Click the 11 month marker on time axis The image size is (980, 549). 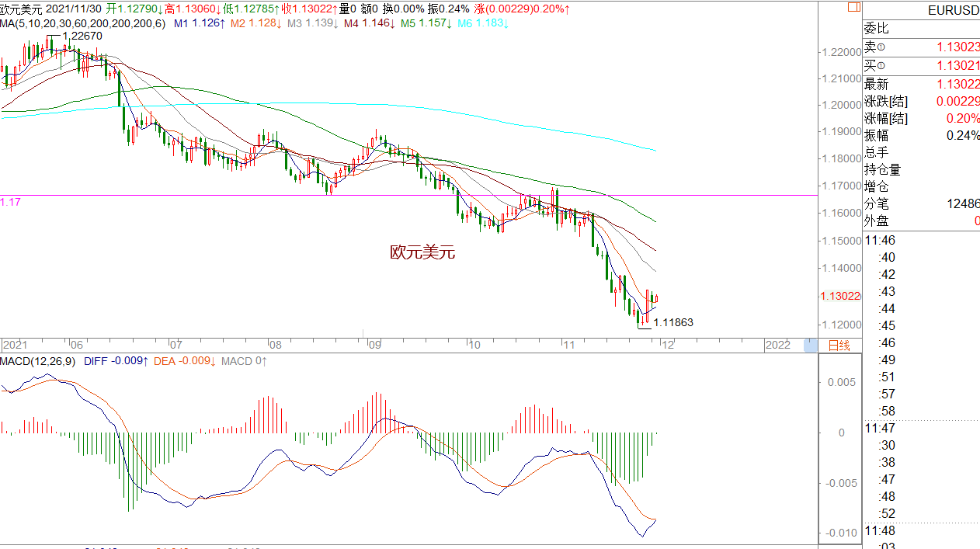[x=569, y=345]
